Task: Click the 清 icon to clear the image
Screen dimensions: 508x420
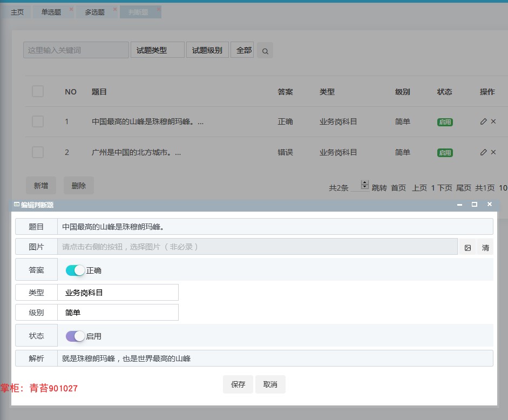Action: [485, 247]
